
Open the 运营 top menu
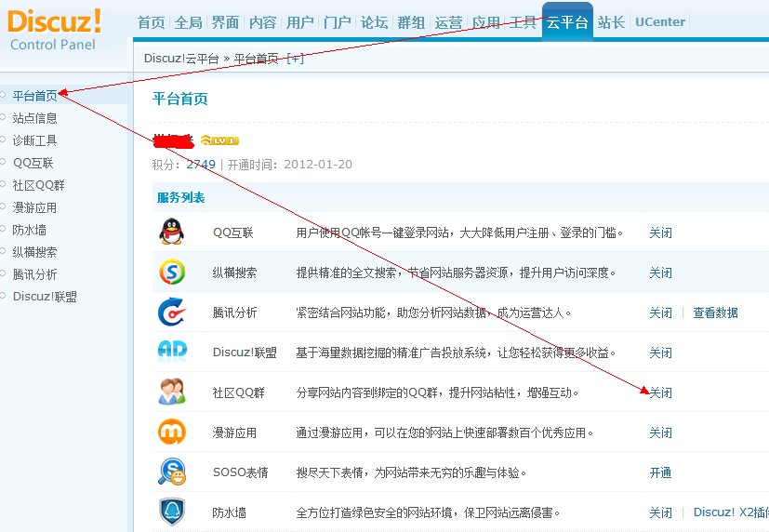pos(449,22)
